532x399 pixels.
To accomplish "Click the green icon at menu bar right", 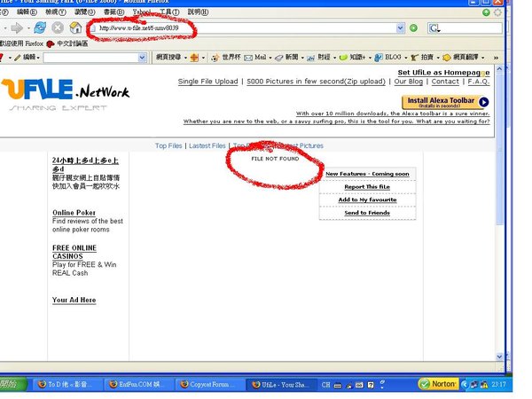I will [486, 12].
